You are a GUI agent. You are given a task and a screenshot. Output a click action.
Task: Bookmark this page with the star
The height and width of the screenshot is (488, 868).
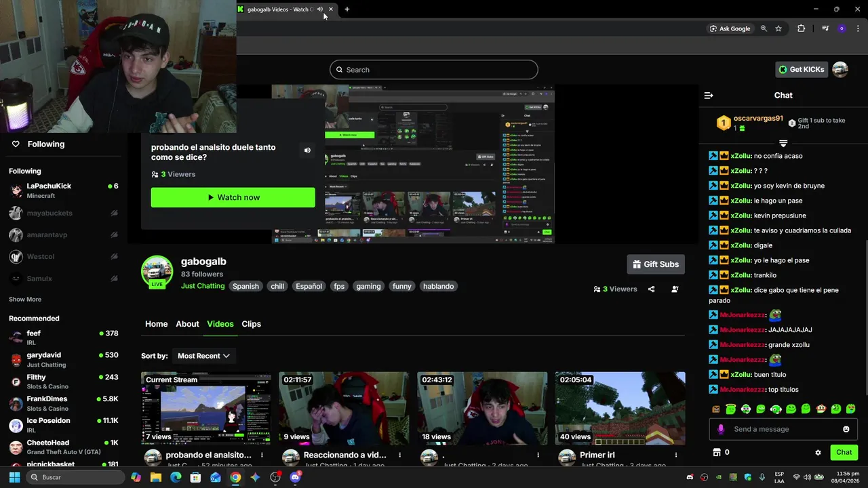(x=778, y=28)
